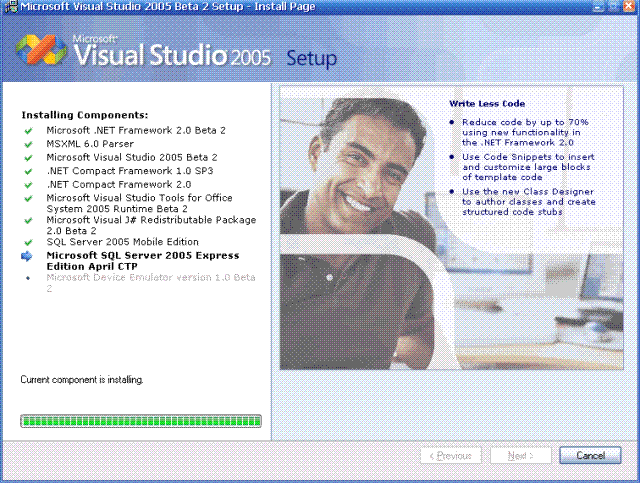Click 'Microsoft Visual Studio 2005 Beta 2' list entry
The image size is (640, 487).
132,157
